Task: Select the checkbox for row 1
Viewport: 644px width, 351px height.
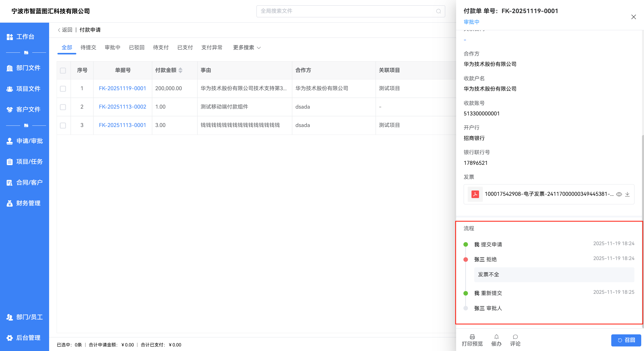Action: tap(63, 89)
